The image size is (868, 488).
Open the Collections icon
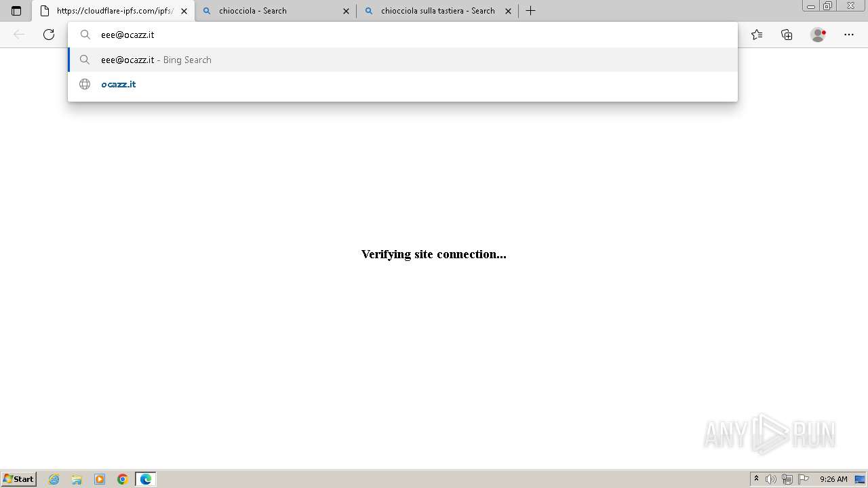(787, 35)
